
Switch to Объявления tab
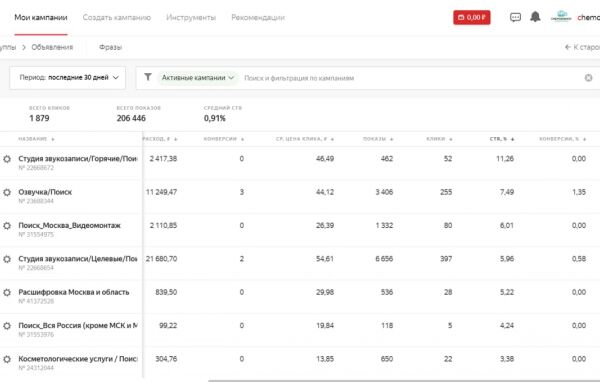click(52, 47)
